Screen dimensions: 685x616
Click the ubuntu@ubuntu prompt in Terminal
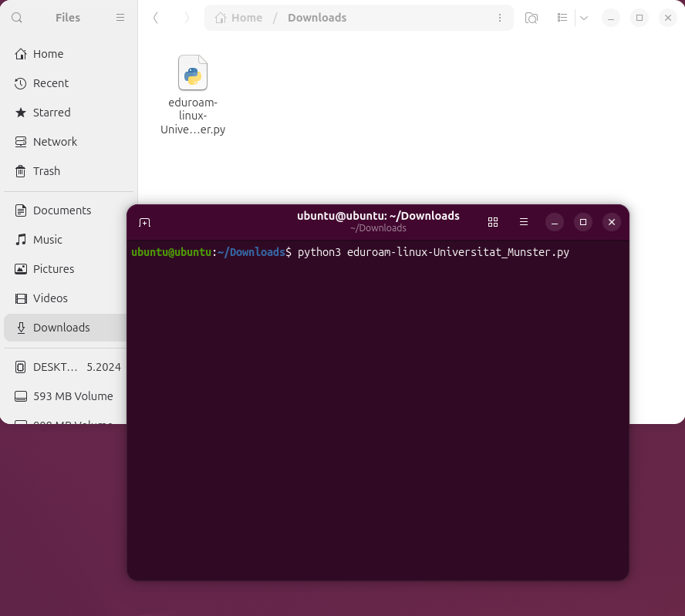click(171, 252)
